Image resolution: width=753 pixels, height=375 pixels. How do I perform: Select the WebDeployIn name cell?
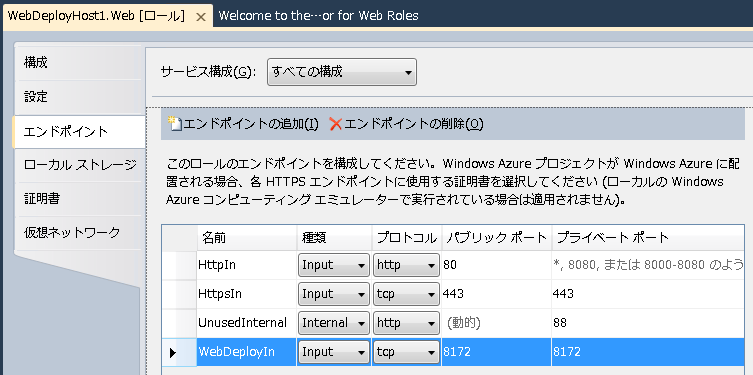click(247, 352)
